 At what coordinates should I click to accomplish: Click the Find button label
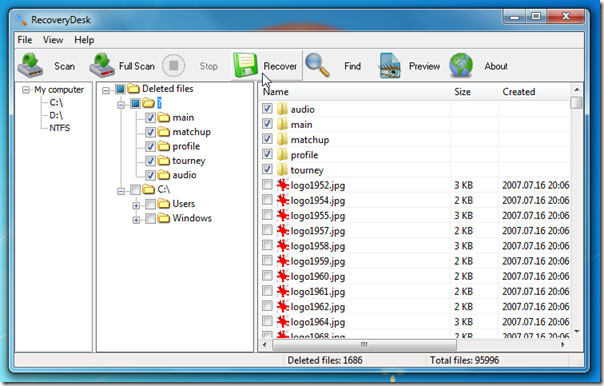[352, 66]
